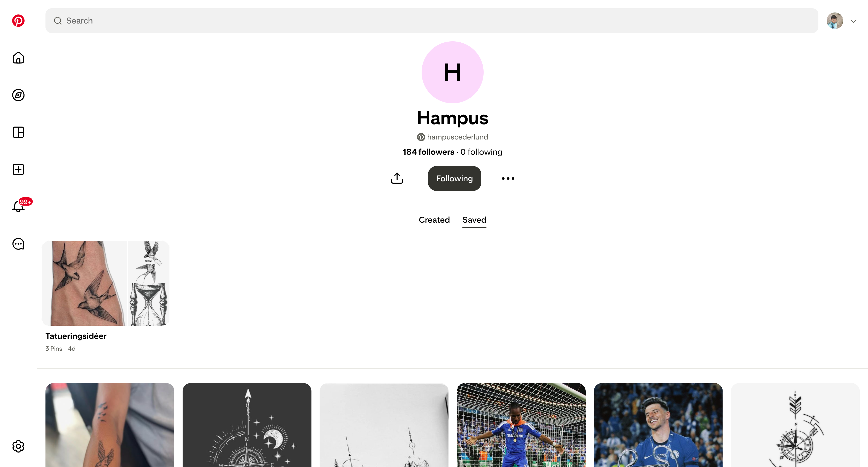Open the Explore compass icon
868x467 pixels.
[18, 95]
